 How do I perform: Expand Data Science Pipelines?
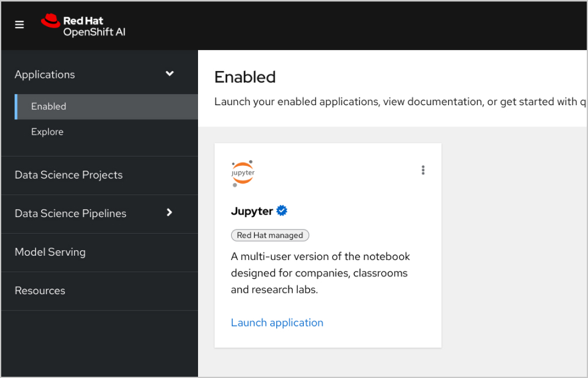click(169, 213)
